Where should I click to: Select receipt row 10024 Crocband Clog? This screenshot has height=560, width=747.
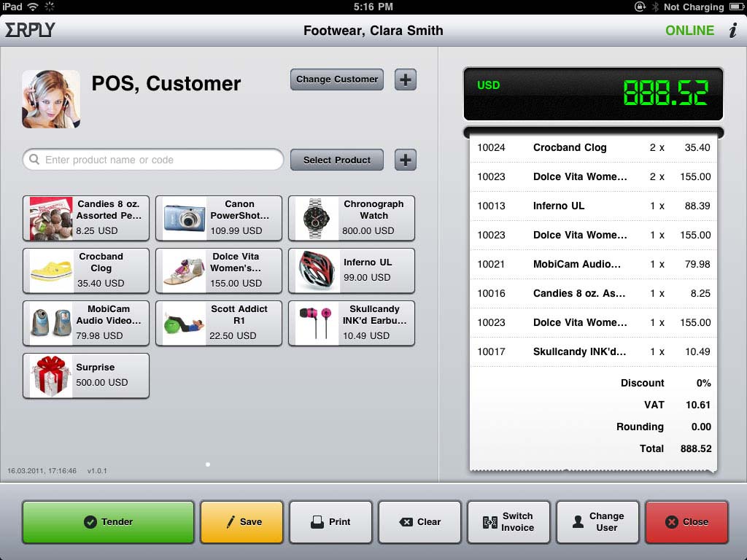point(594,147)
